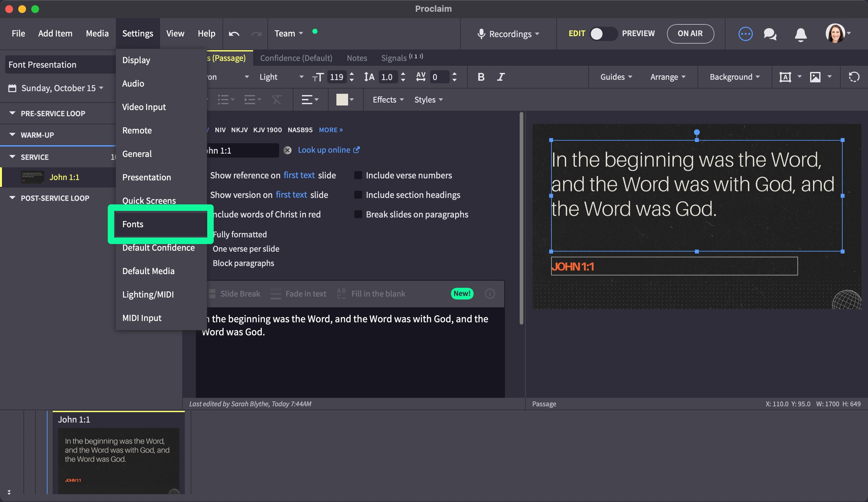Enable Include verse numbers checkbox
Image resolution: width=868 pixels, height=502 pixels.
[x=358, y=175]
